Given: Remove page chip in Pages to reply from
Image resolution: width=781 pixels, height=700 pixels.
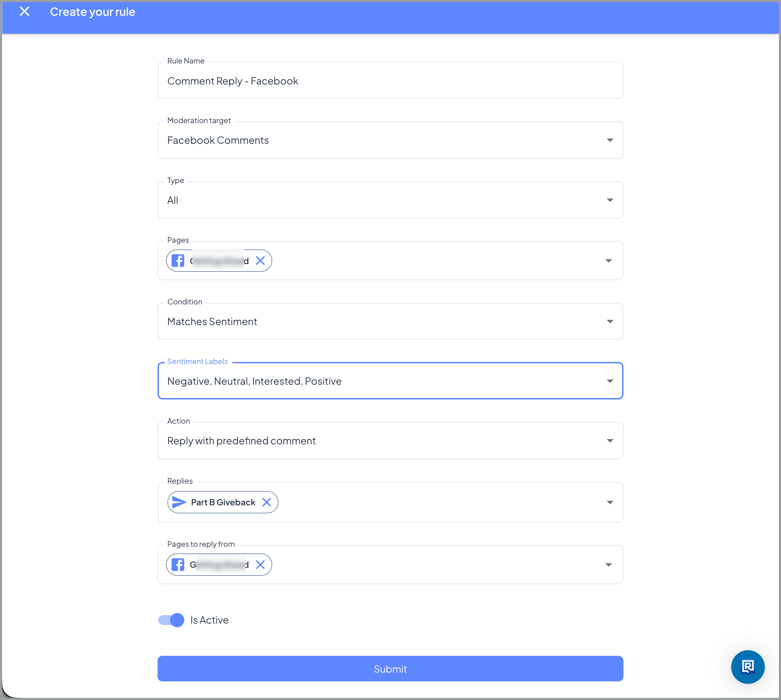Looking at the screenshot, I should 260,565.
